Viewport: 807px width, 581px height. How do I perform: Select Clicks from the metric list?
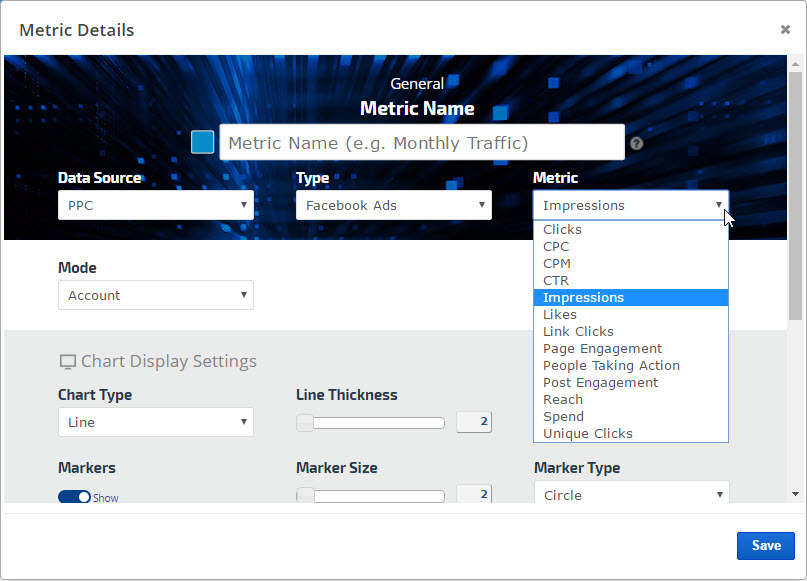(562, 230)
